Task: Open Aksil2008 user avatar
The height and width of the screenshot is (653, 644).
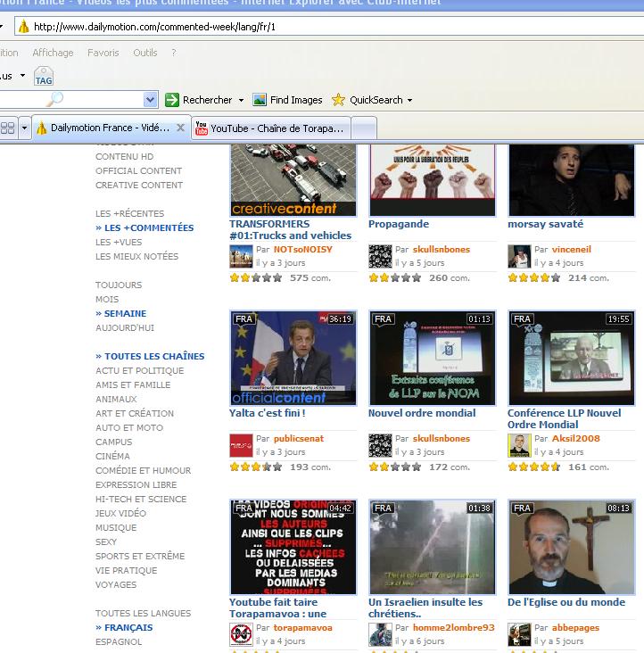Action: (x=519, y=445)
